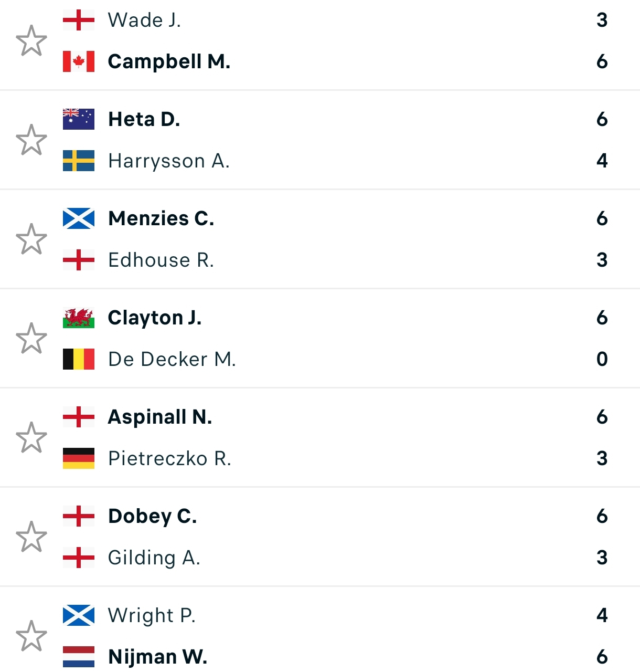Click the Wales flag next to Clayton J.
The height and width of the screenshot is (672, 640).
point(79,318)
